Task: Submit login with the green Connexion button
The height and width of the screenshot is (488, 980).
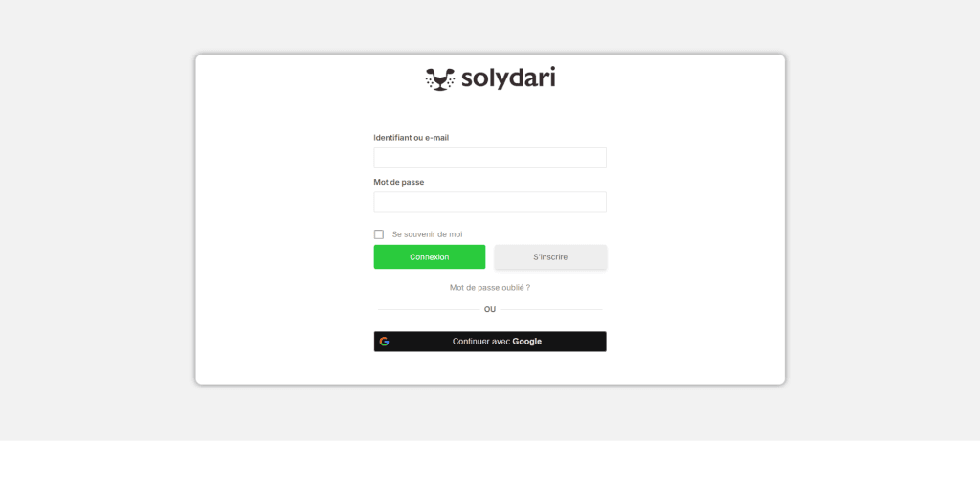Action: (x=430, y=256)
